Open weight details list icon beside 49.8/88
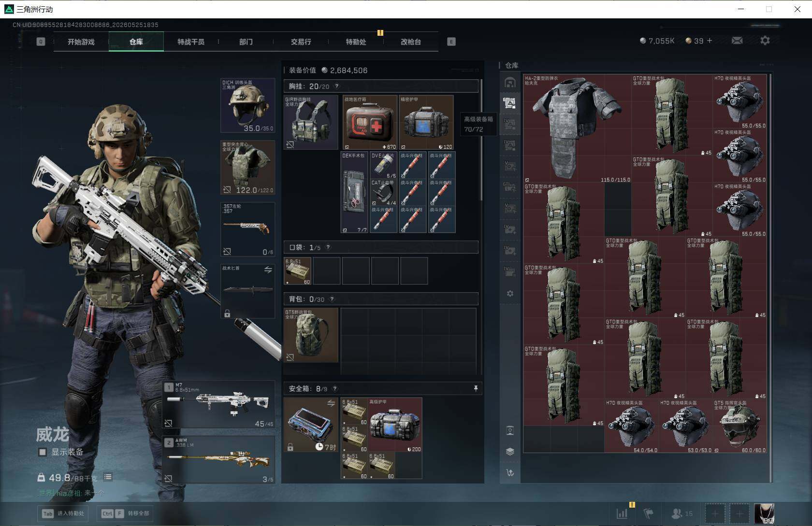The image size is (812, 526). click(108, 477)
